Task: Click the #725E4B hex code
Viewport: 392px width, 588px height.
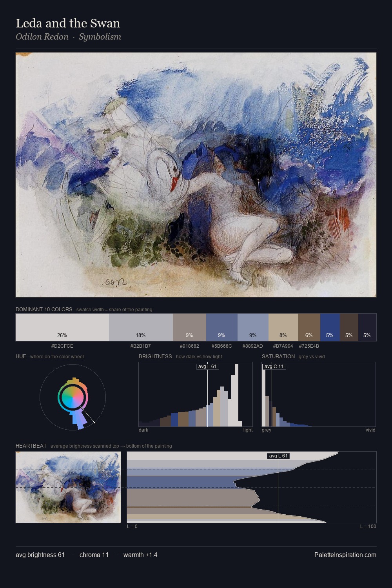Action: coord(309,346)
